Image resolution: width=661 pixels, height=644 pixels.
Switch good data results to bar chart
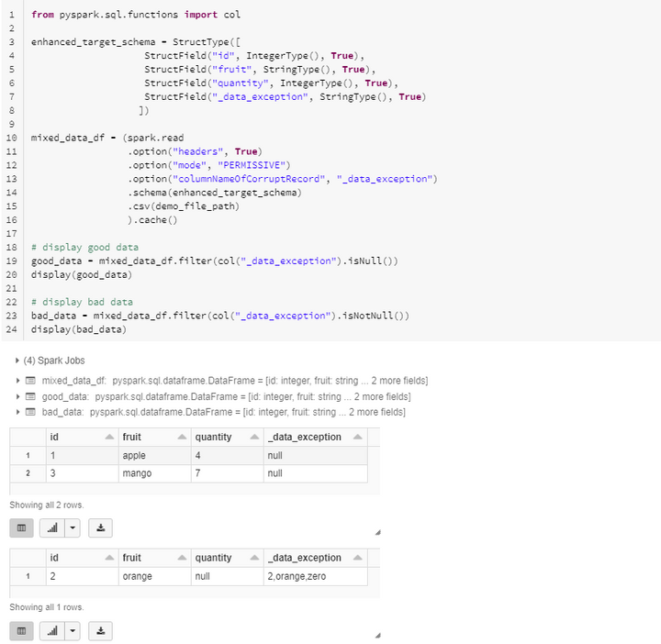52,528
